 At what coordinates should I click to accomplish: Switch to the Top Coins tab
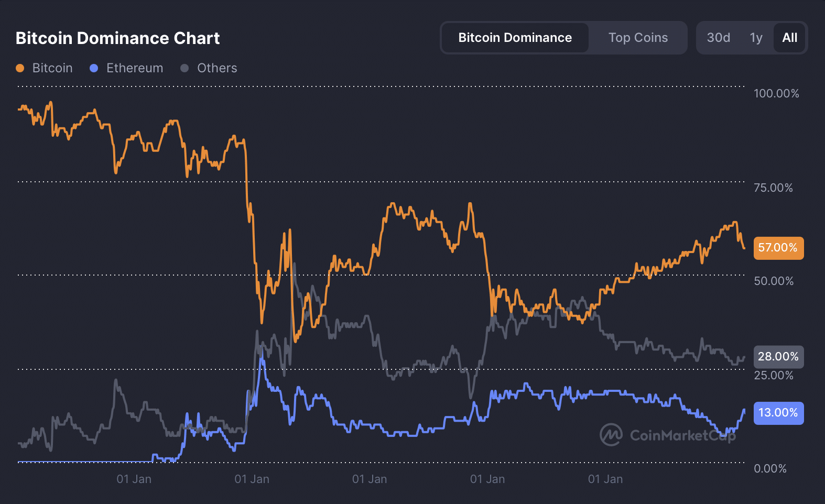click(638, 38)
